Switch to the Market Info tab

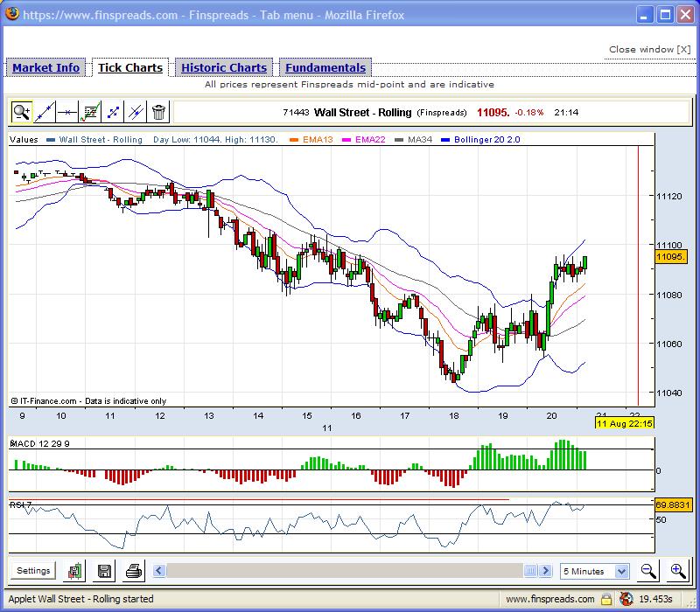coord(45,68)
